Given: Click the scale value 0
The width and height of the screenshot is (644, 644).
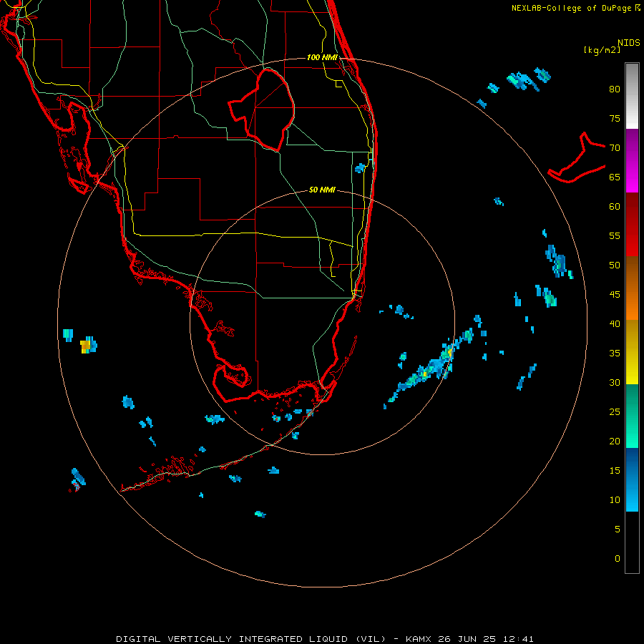Looking at the screenshot, I should (618, 559).
